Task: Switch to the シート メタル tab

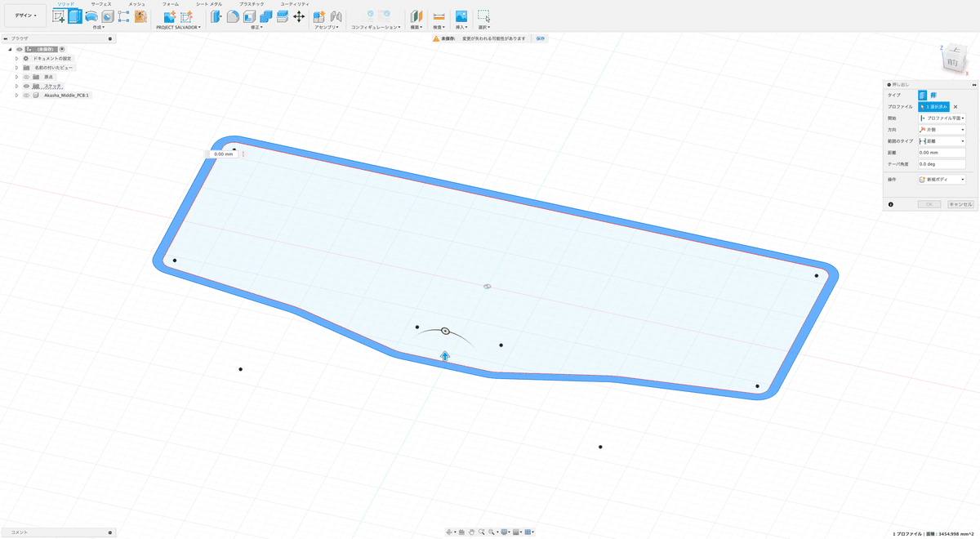Action: pos(209,4)
